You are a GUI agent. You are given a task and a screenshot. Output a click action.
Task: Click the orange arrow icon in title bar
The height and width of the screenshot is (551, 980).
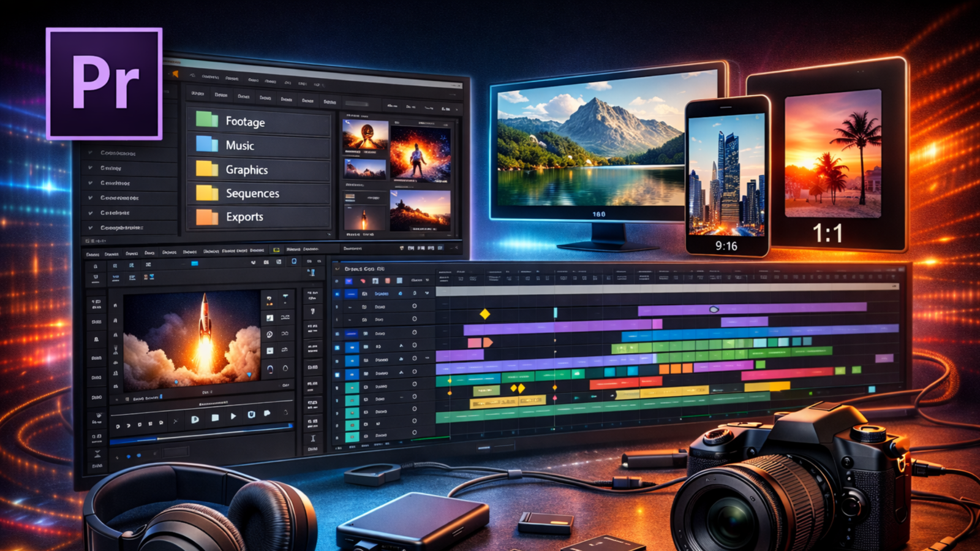coord(175,75)
